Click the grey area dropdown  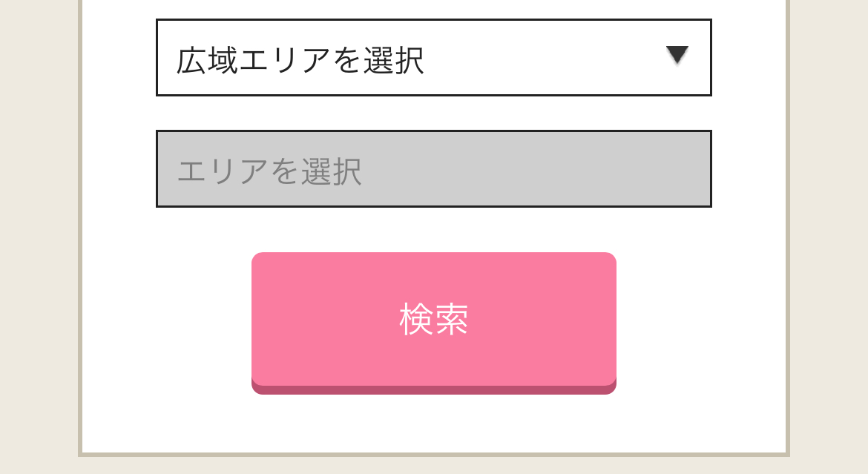click(x=433, y=169)
